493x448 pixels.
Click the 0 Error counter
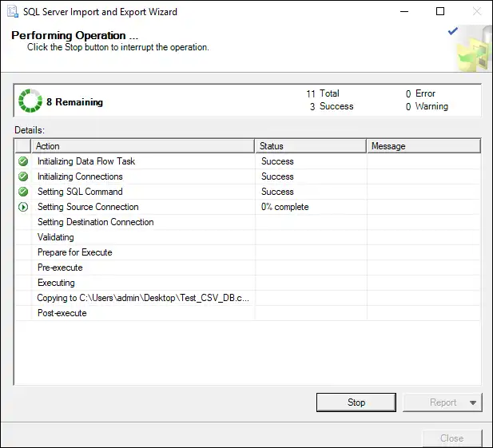(420, 93)
